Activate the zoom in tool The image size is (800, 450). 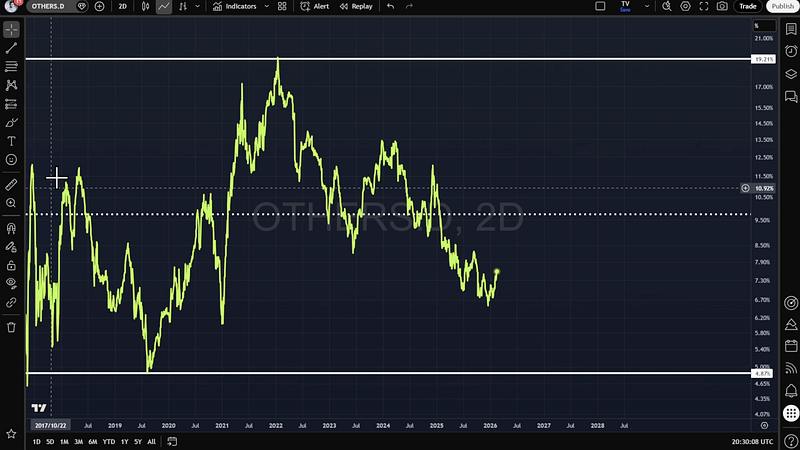click(11, 203)
